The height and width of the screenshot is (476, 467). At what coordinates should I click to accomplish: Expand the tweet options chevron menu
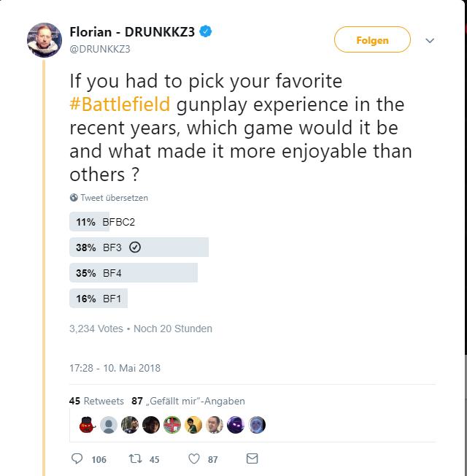430,41
